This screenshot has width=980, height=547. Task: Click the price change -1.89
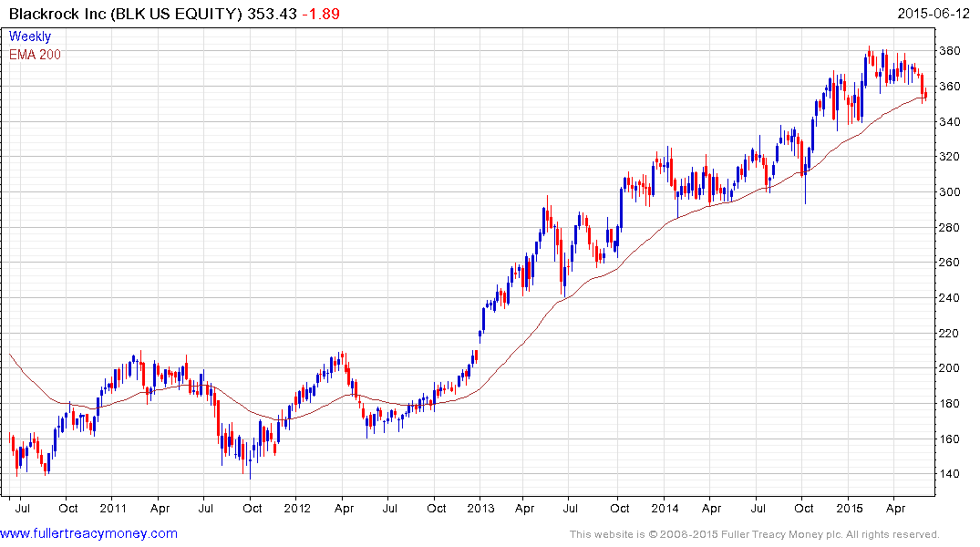pyautogui.click(x=321, y=14)
